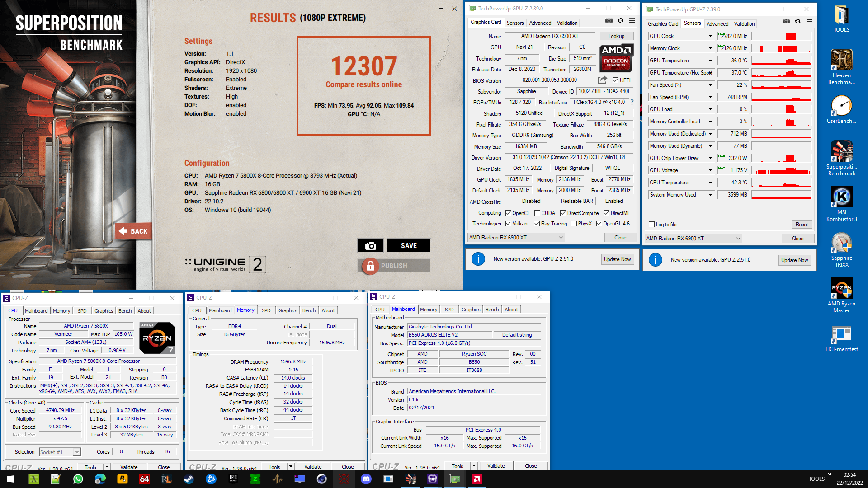Image resolution: width=868 pixels, height=488 pixels.
Task: Switch to Validation tab in GPU-Z Sensors window
Action: pyautogui.click(x=744, y=24)
